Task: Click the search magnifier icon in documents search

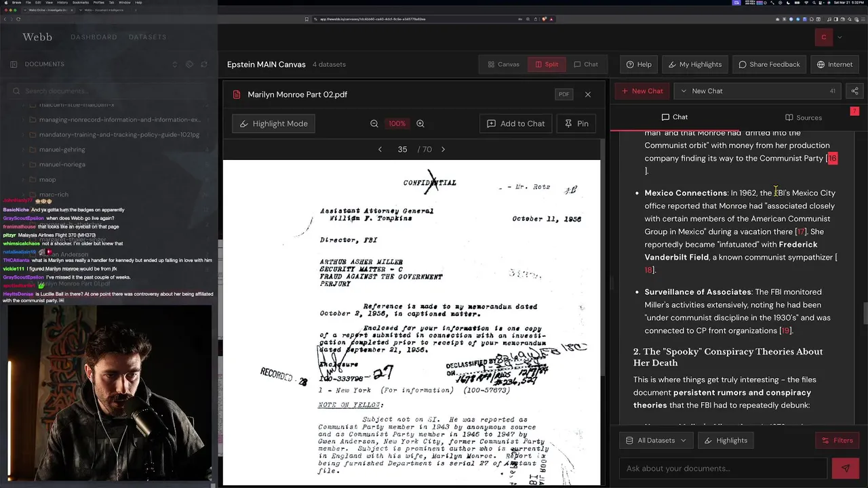Action: (17, 91)
